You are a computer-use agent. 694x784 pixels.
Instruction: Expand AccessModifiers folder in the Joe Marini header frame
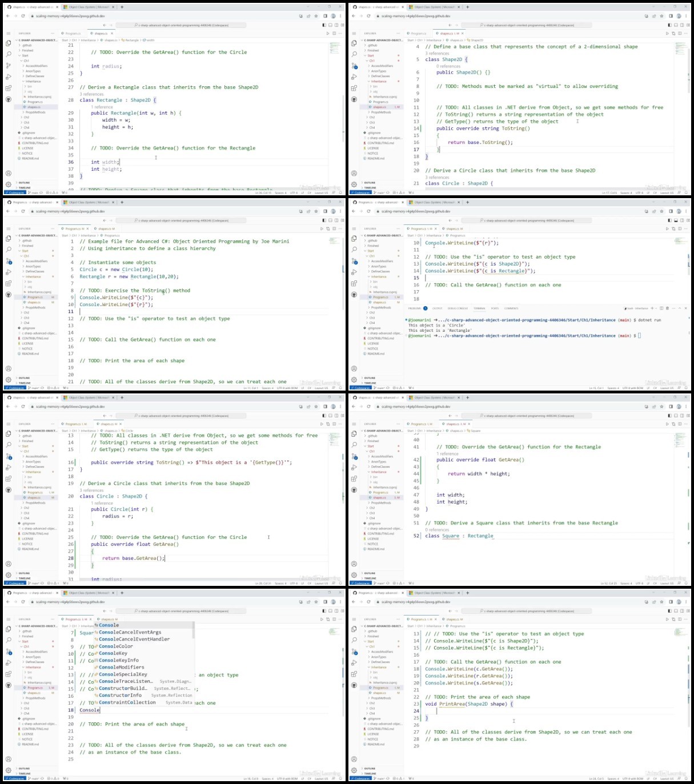36,262
